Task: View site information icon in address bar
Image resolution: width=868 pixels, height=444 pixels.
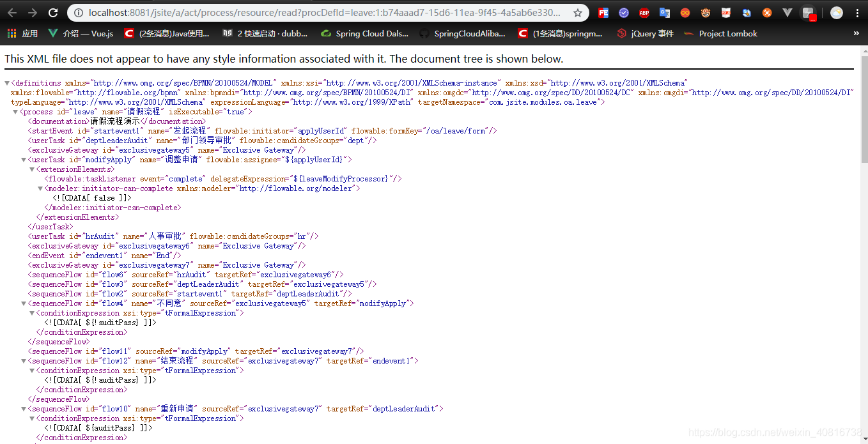Action: click(79, 13)
